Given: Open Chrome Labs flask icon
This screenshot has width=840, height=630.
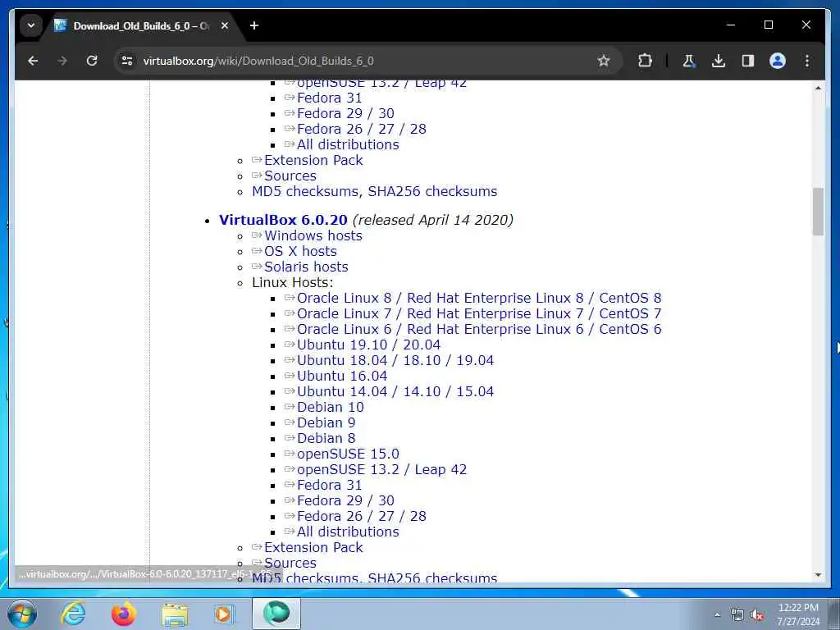Looking at the screenshot, I should [x=688, y=61].
